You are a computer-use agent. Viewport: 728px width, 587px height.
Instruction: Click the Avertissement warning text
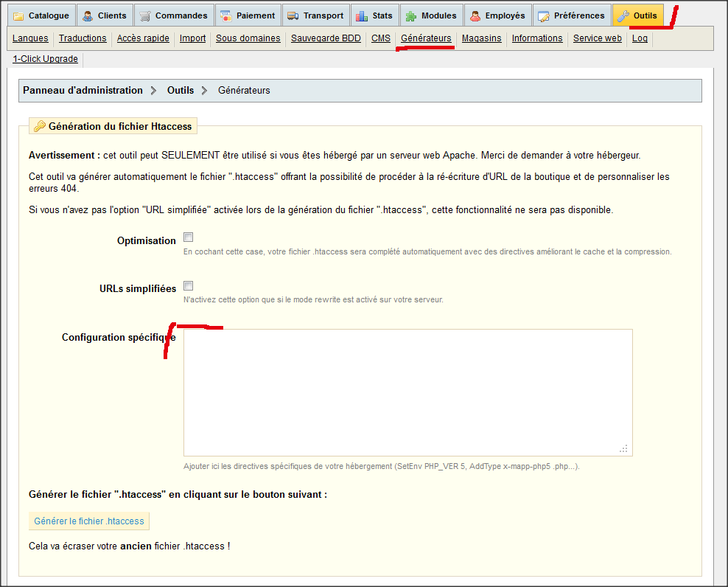(x=335, y=156)
